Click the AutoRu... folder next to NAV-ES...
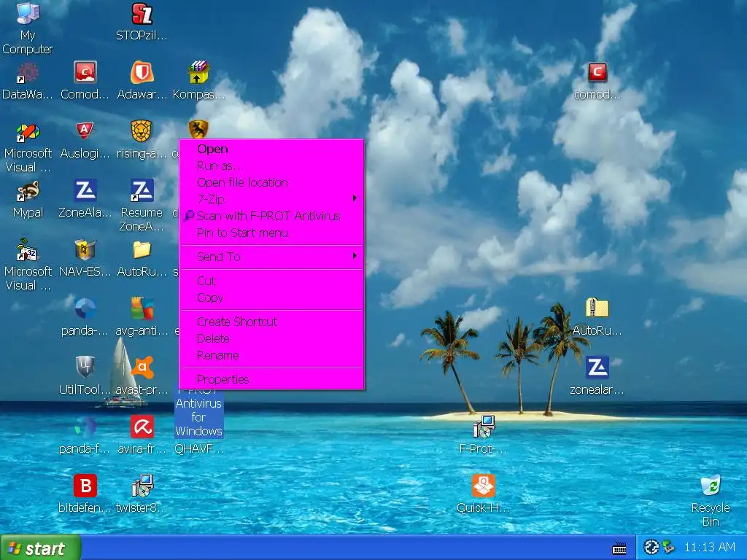 [142, 249]
